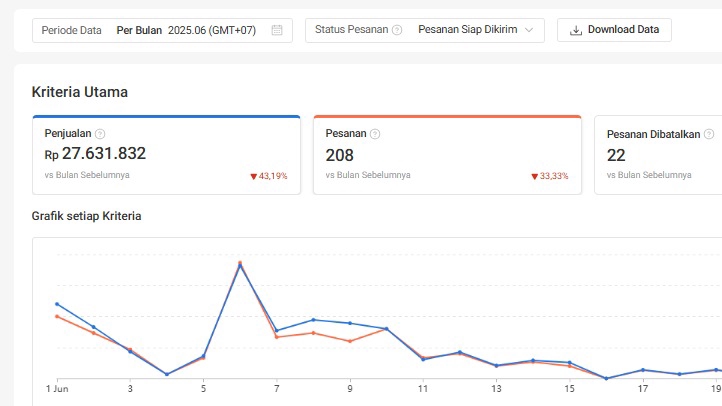Viewport: 722px width, 406px height.
Task: Click the red down-triangle beside 33,33%
Action: tap(535, 176)
